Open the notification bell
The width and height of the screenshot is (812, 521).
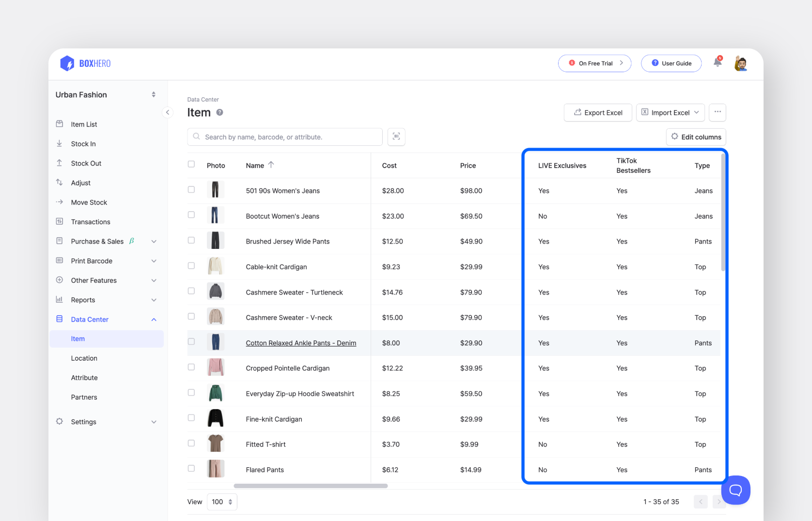coord(717,62)
